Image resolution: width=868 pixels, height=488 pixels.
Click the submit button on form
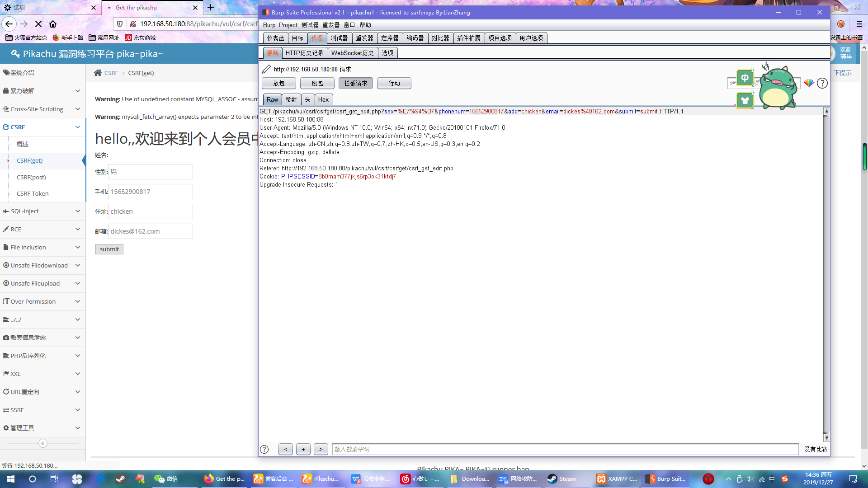pos(109,249)
